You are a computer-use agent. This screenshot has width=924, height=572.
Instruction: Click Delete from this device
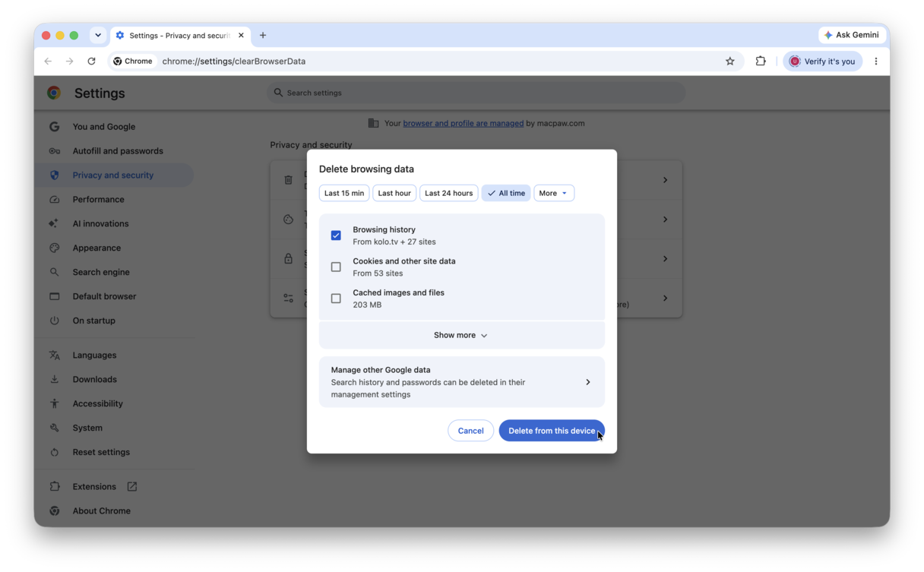[x=552, y=431]
